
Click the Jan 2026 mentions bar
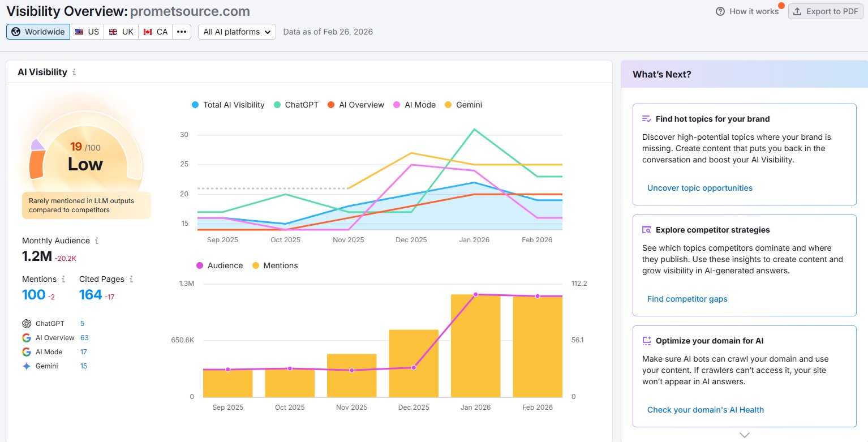[475, 346]
